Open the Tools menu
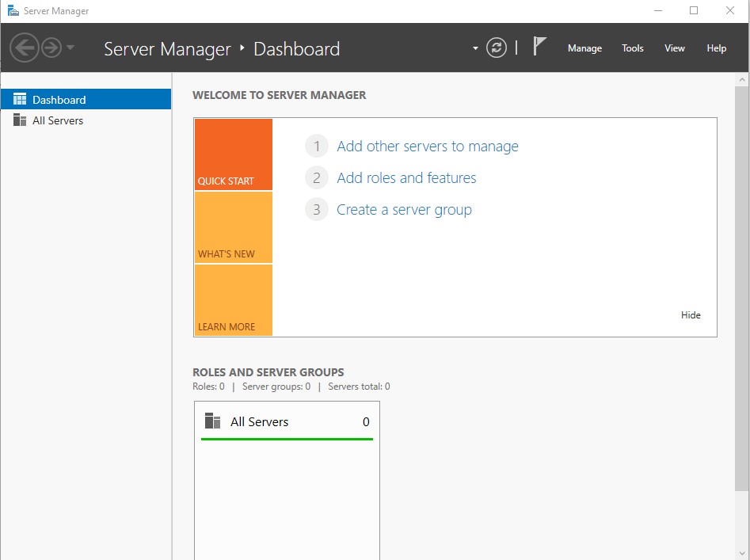Viewport: 750px width, 560px height. pos(632,48)
